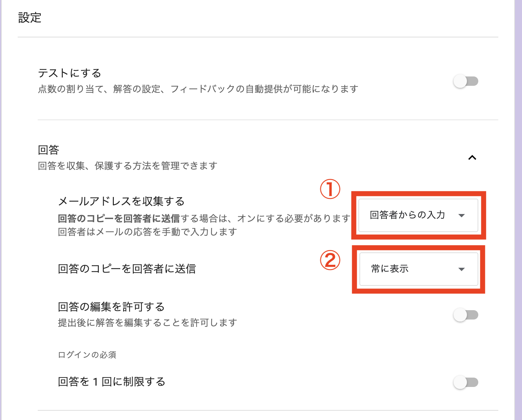
Task: Click the メールアドレスを収集する label
Action: [121, 201]
